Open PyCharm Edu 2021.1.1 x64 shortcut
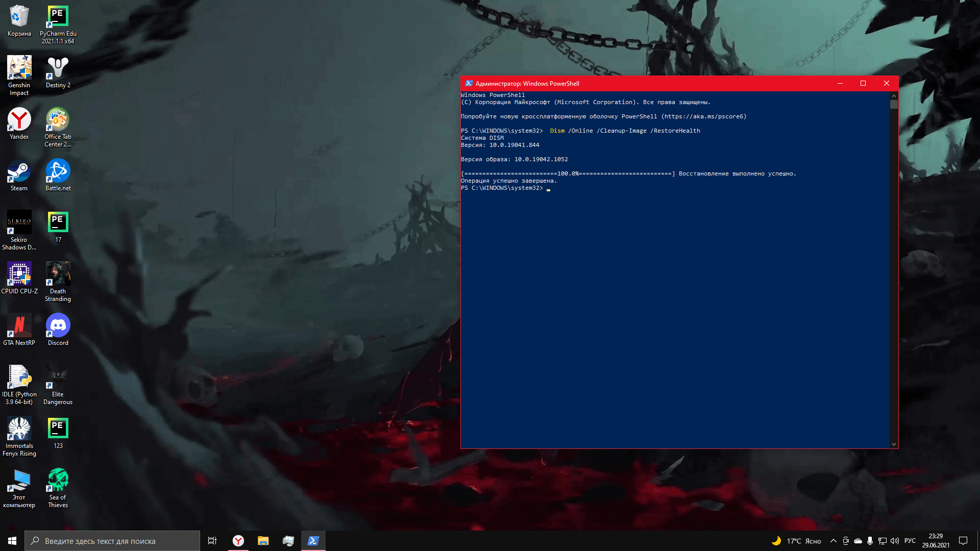Image resolution: width=980 pixels, height=551 pixels. tap(58, 24)
